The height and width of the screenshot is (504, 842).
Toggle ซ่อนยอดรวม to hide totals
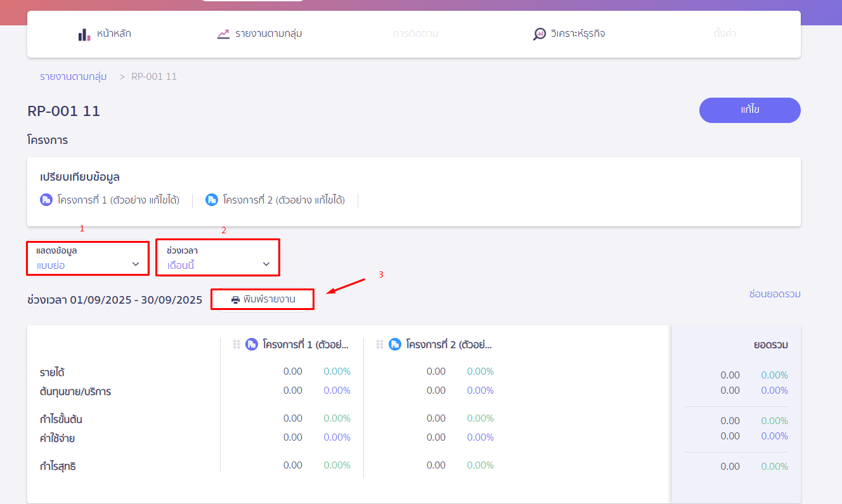[774, 294]
